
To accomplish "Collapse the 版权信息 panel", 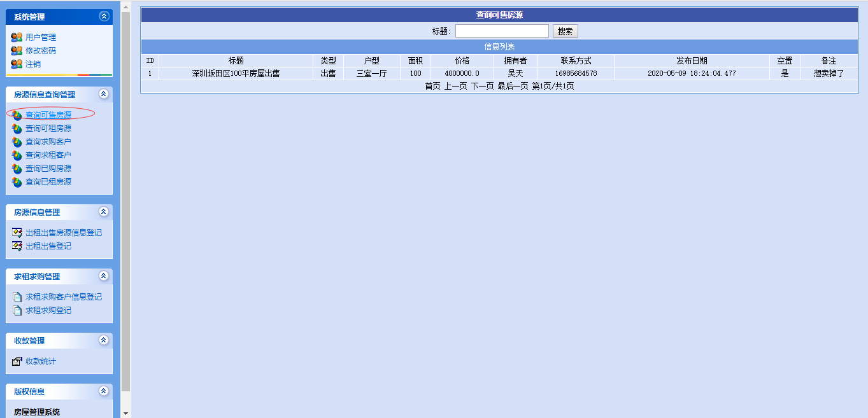I will click(x=104, y=391).
